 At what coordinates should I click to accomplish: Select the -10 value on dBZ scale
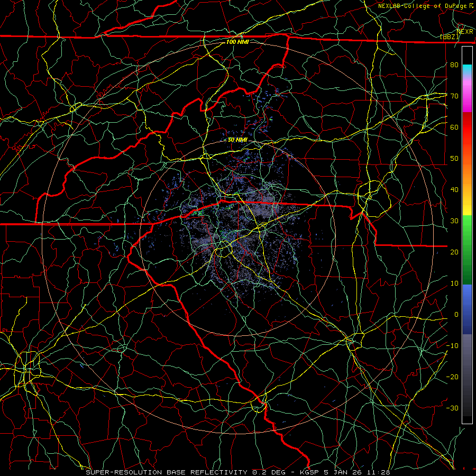(452, 346)
